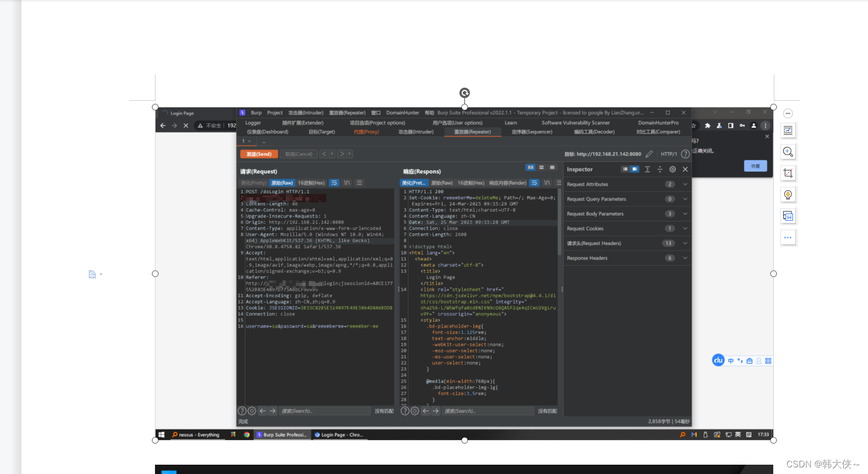Select side-by-side request/response layout
This screenshot has height=474, width=868.
(530, 168)
